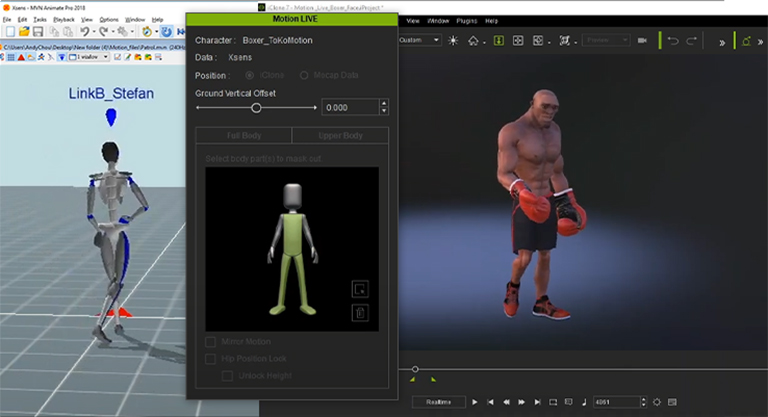
Task: Click the sun lighting icon in toolbar
Action: (x=453, y=41)
